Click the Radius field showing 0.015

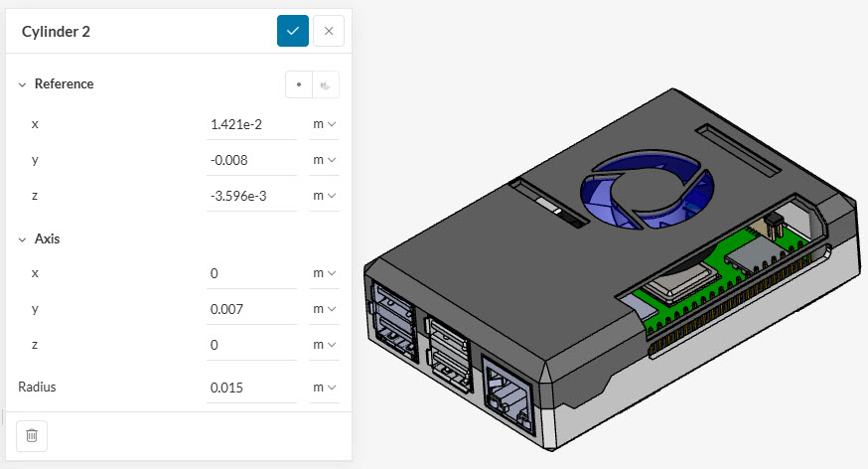251,388
